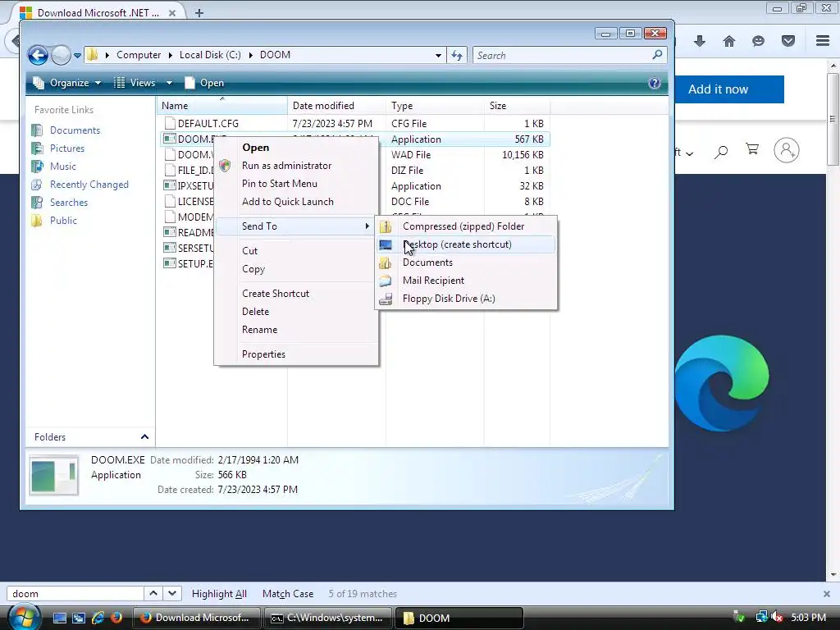This screenshot has height=630, width=840.
Task: Click the magnifier icon in Explorer search
Action: tap(658, 55)
